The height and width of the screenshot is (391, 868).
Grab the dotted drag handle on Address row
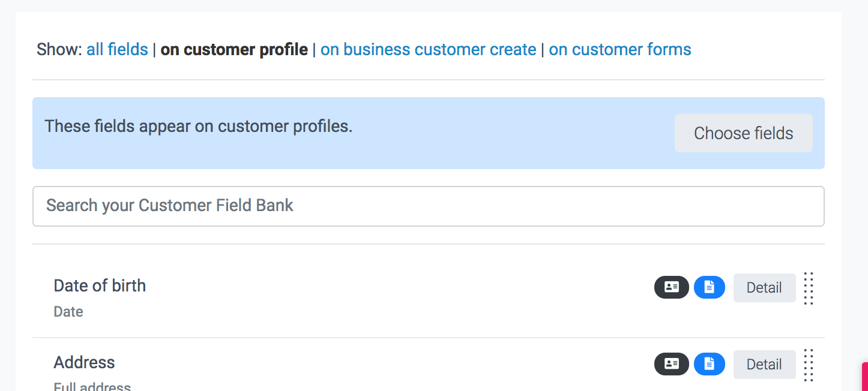pos(809,365)
